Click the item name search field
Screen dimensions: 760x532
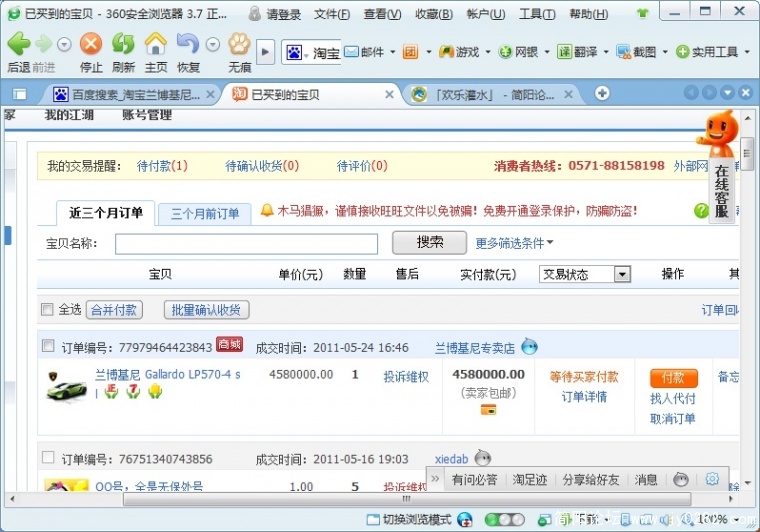click(246, 244)
